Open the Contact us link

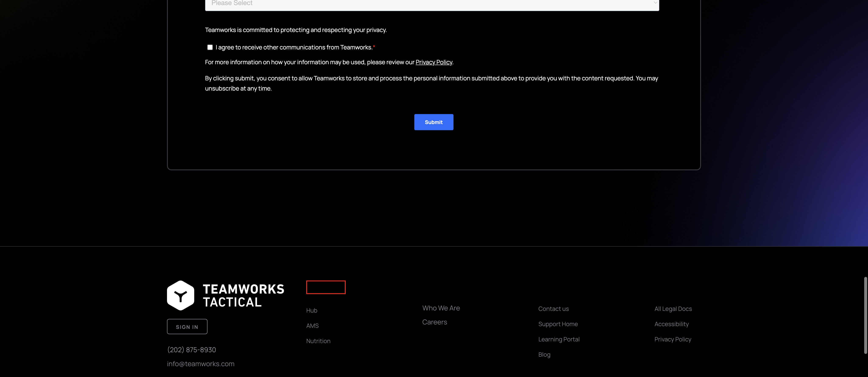[553, 309]
